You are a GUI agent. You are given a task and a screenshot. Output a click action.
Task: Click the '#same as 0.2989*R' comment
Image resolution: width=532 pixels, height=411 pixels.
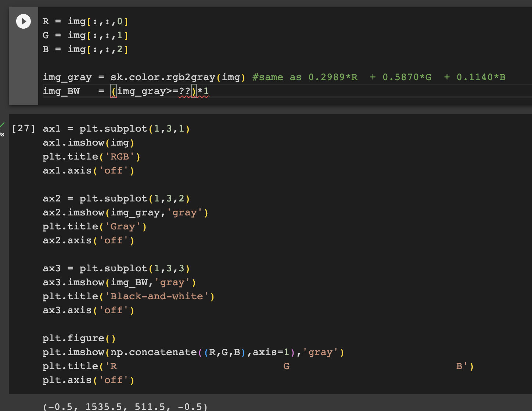pos(305,77)
